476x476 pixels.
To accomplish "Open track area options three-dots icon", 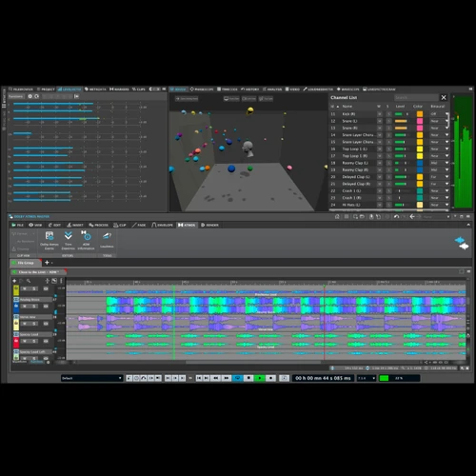I will click(x=61, y=281).
